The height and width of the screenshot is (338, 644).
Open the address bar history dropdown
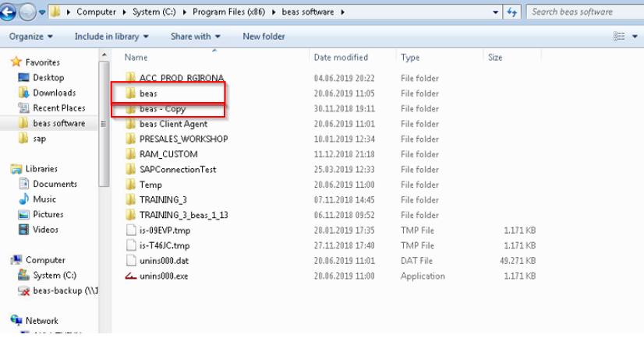pos(495,12)
